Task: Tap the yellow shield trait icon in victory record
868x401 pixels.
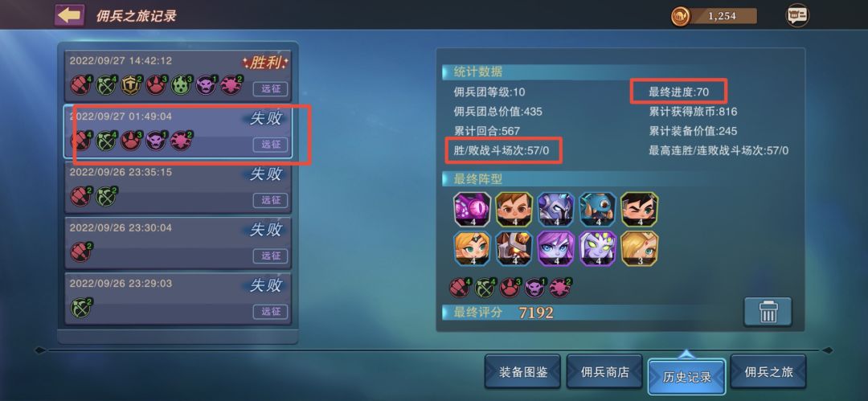Action: coord(131,84)
